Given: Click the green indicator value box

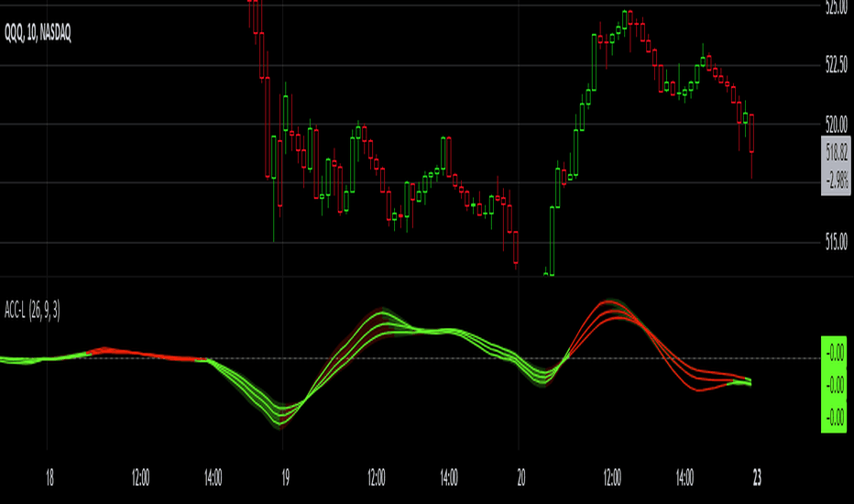Looking at the screenshot, I should tap(834, 385).
